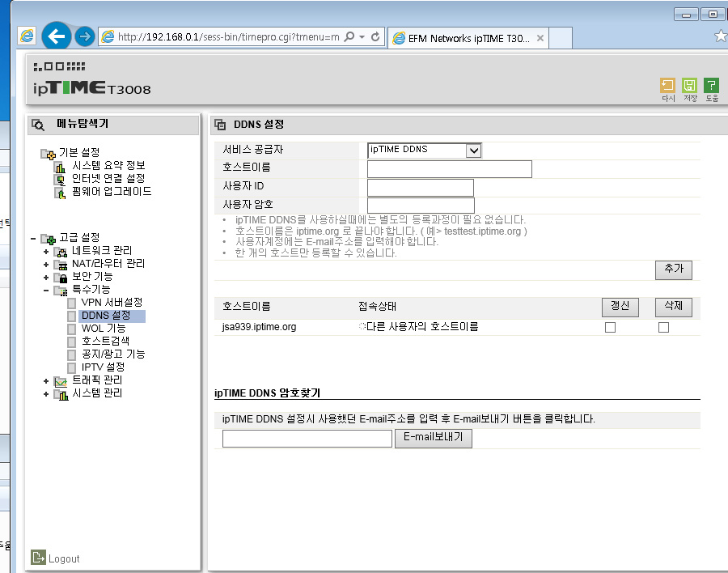Click the 메뉴탐색기 search magnifier icon

[38, 125]
